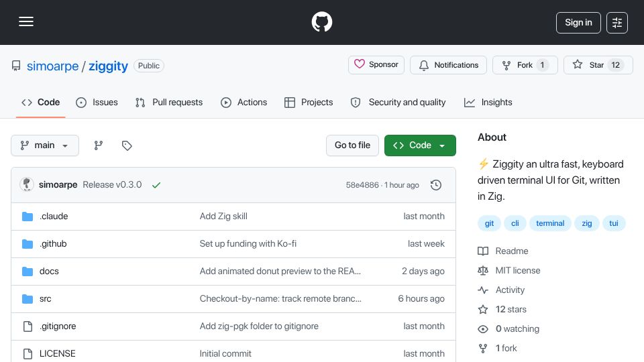
Task: Open the Pull requests tab
Action: coord(169,102)
